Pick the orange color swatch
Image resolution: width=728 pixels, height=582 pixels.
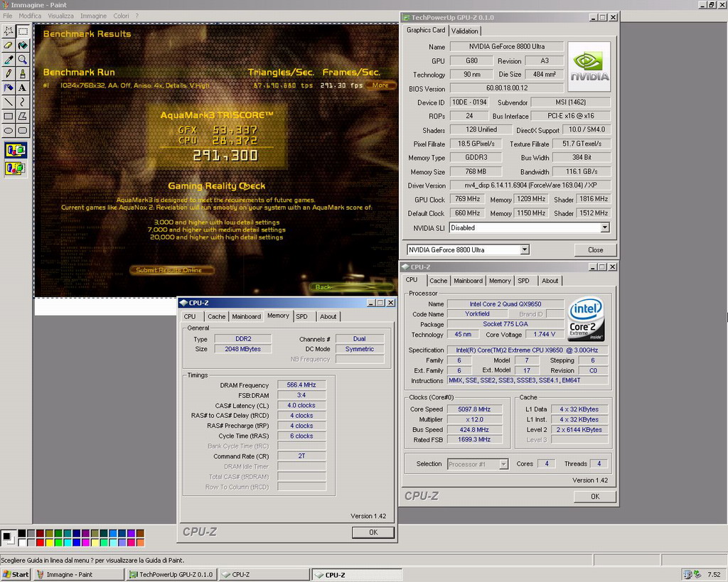[x=140, y=542]
